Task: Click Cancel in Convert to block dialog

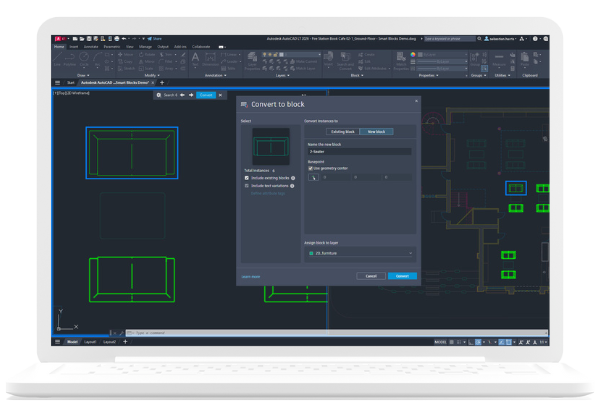Action: (x=371, y=276)
